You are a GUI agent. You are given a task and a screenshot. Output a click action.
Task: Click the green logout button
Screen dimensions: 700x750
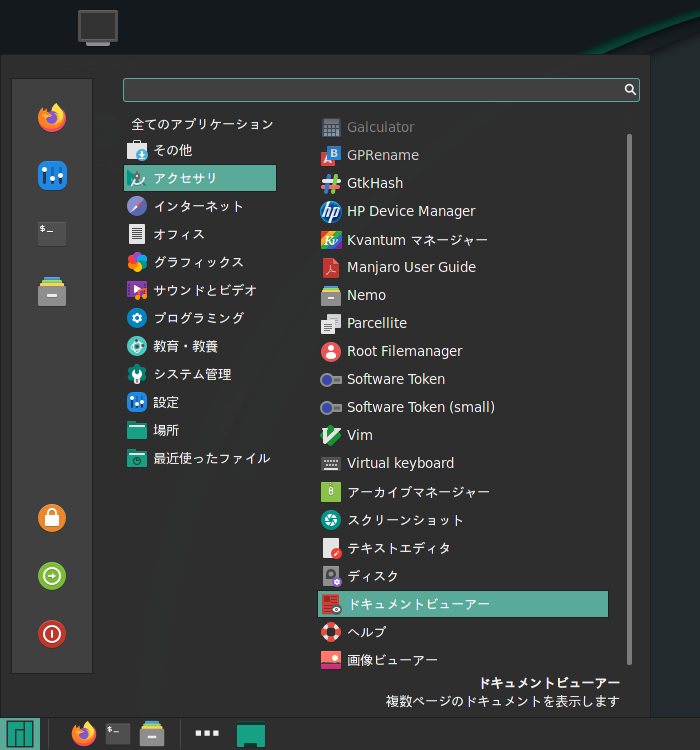click(x=52, y=576)
